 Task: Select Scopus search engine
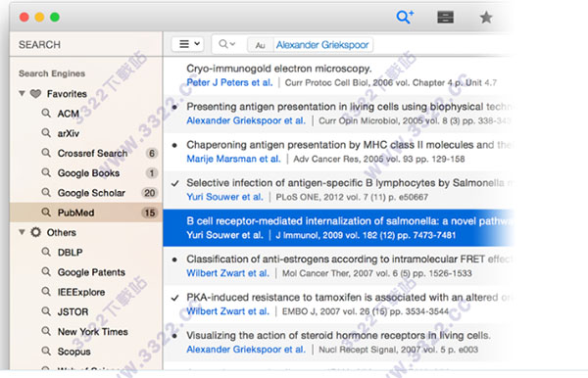(x=73, y=352)
